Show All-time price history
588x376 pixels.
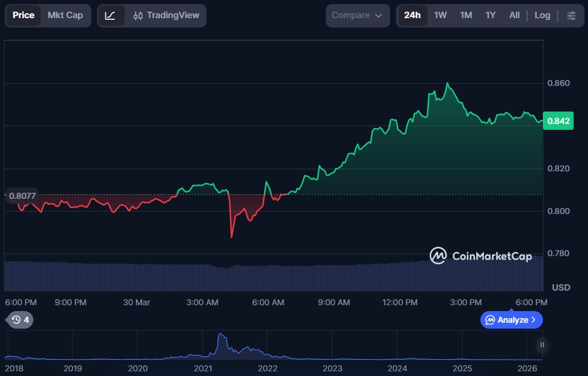(x=514, y=16)
